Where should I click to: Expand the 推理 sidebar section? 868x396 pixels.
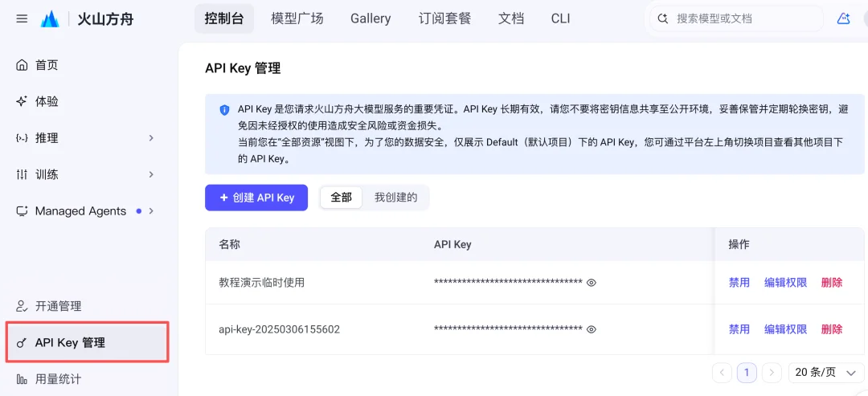point(151,138)
